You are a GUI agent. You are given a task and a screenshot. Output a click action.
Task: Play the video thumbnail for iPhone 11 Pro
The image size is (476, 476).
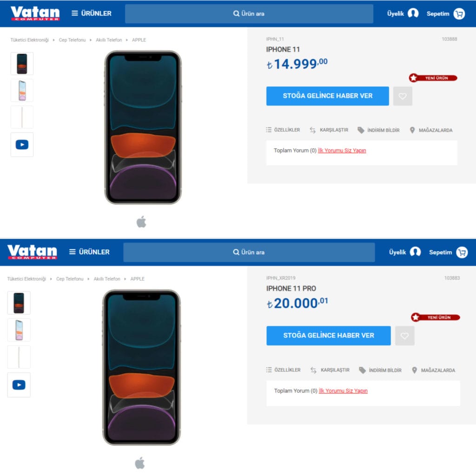point(19,385)
